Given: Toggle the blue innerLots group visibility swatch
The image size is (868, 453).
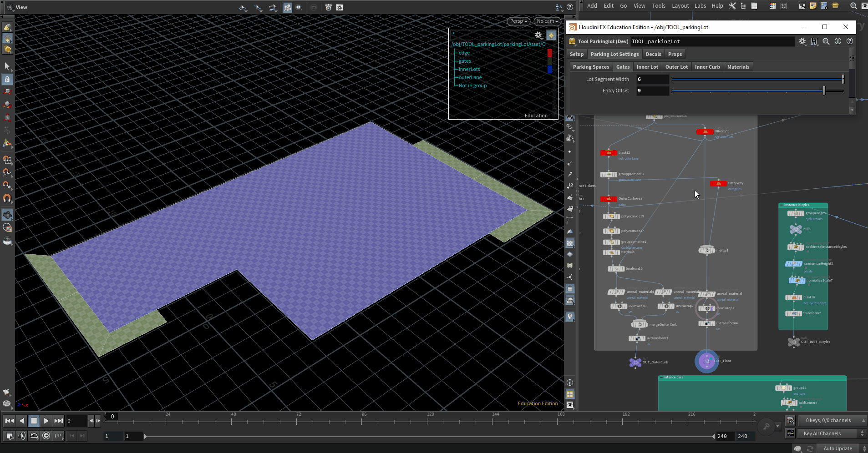Looking at the screenshot, I should [550, 69].
